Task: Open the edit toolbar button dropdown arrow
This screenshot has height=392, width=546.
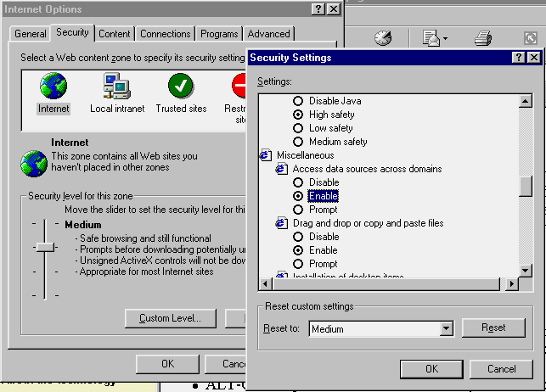Action: tap(445, 39)
